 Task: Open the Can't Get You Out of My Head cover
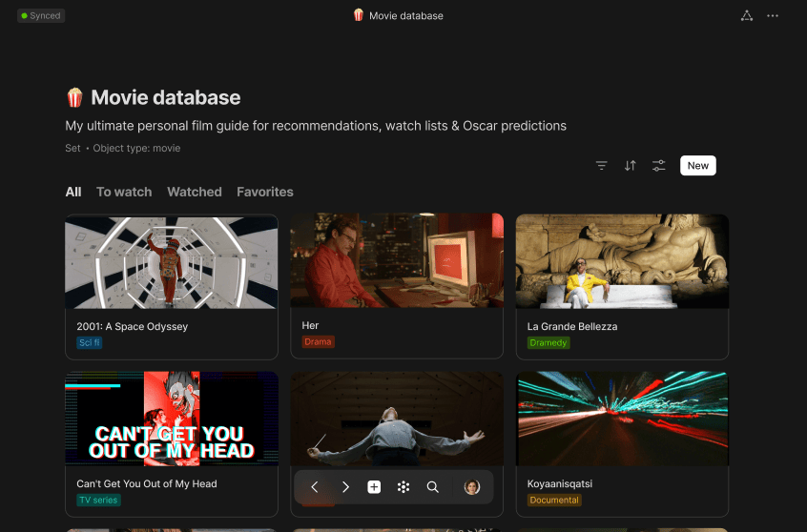[172, 419]
